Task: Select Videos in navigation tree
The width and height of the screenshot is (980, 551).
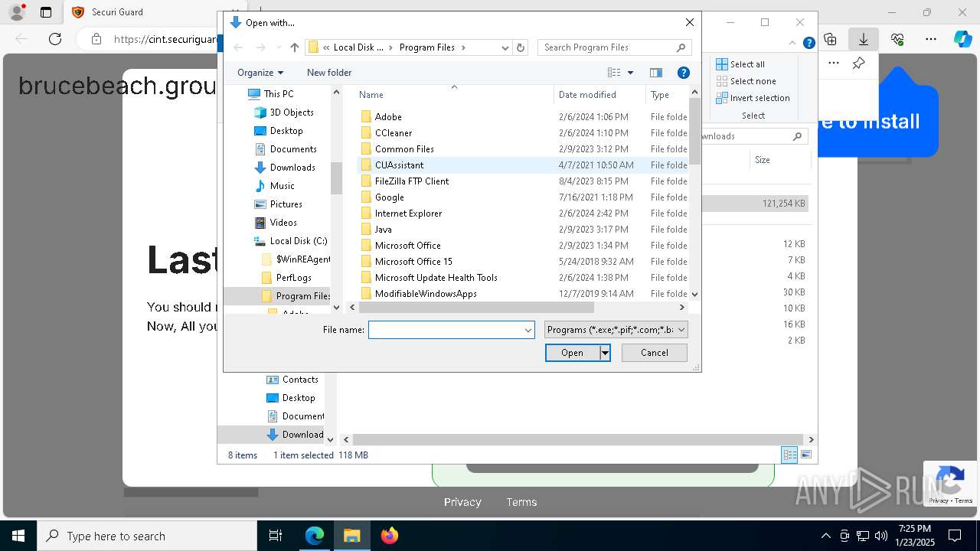Action: (x=283, y=223)
